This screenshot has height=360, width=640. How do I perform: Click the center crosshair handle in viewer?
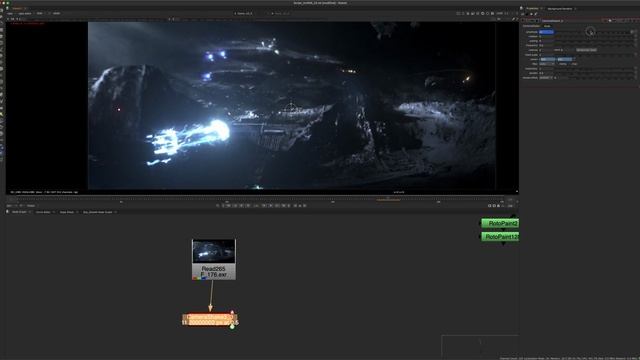[x=291, y=109]
